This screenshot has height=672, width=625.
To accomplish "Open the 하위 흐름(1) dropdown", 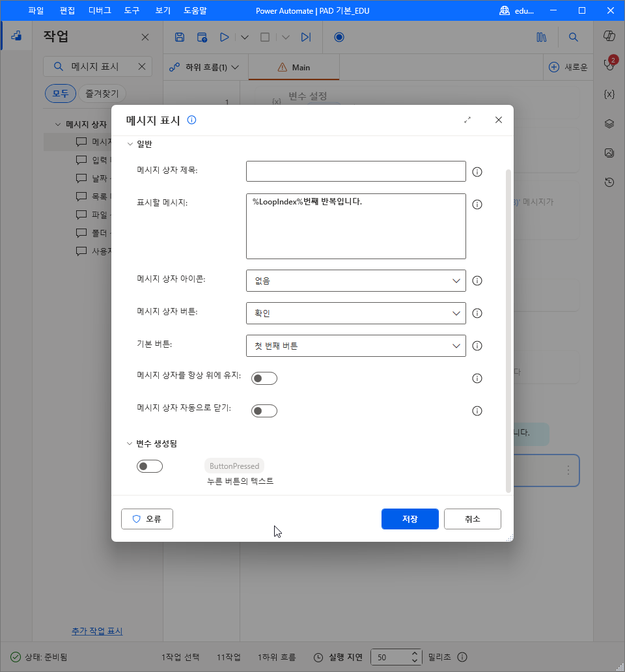I will (204, 67).
